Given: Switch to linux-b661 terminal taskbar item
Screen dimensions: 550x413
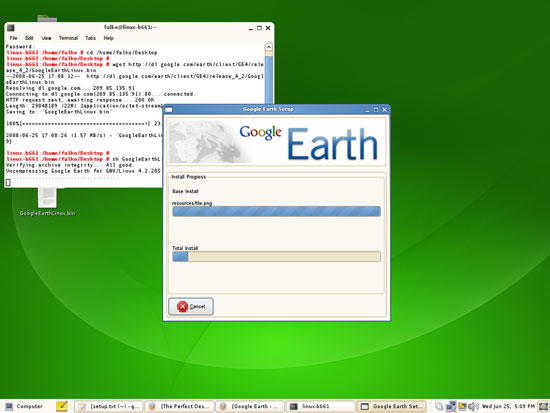Looking at the screenshot, I should pyautogui.click(x=321, y=406).
